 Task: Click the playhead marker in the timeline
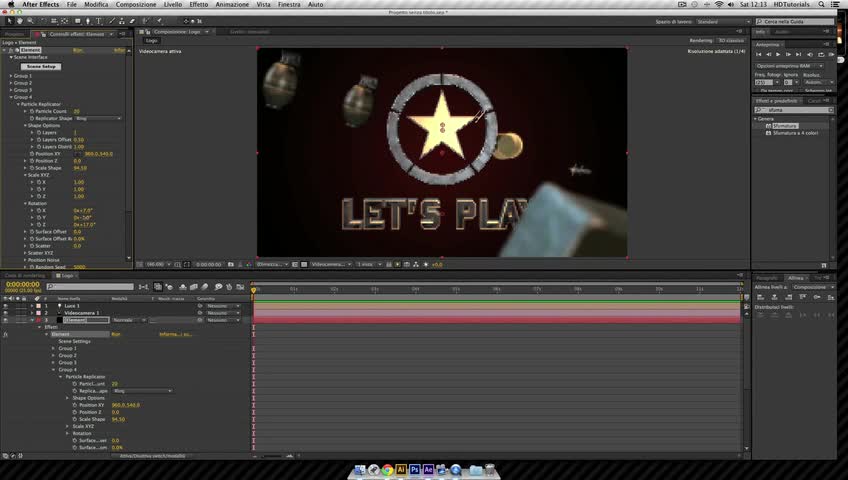(253, 291)
